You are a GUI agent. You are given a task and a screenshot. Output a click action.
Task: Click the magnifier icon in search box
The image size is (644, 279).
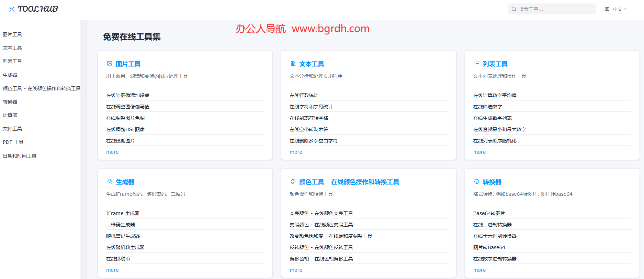[514, 9]
